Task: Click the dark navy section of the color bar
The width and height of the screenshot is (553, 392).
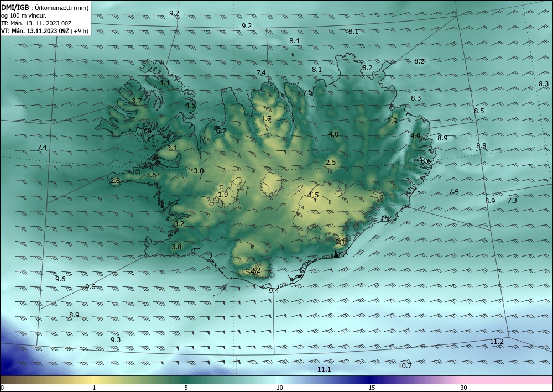Action: click(371, 380)
